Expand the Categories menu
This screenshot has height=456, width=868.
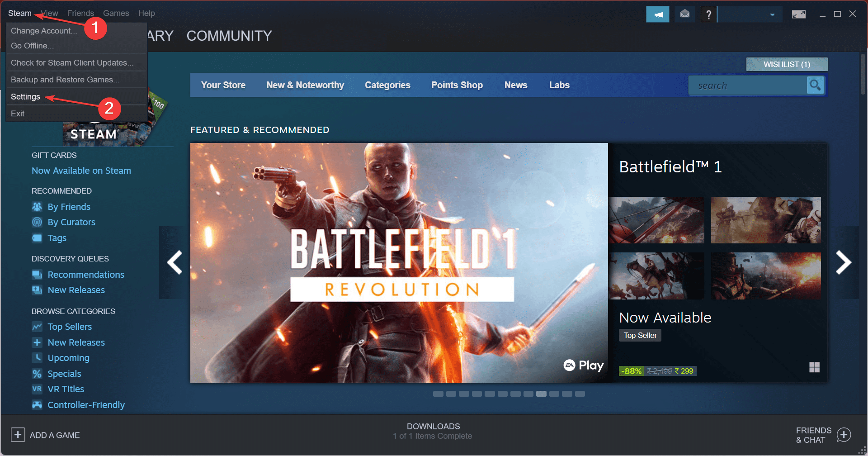387,85
